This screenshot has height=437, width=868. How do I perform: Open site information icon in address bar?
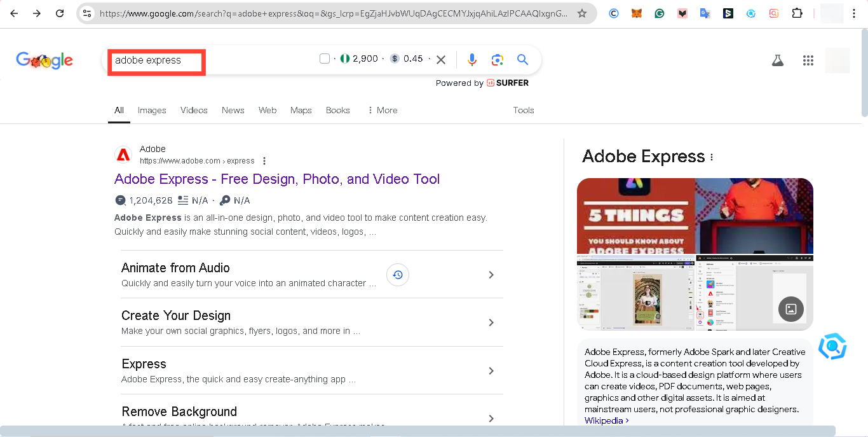[x=88, y=13]
